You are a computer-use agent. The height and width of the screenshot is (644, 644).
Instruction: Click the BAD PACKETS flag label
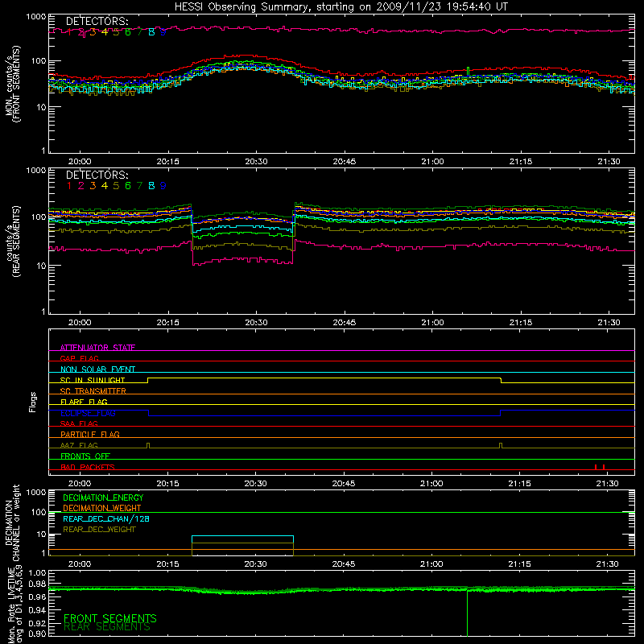(88, 467)
